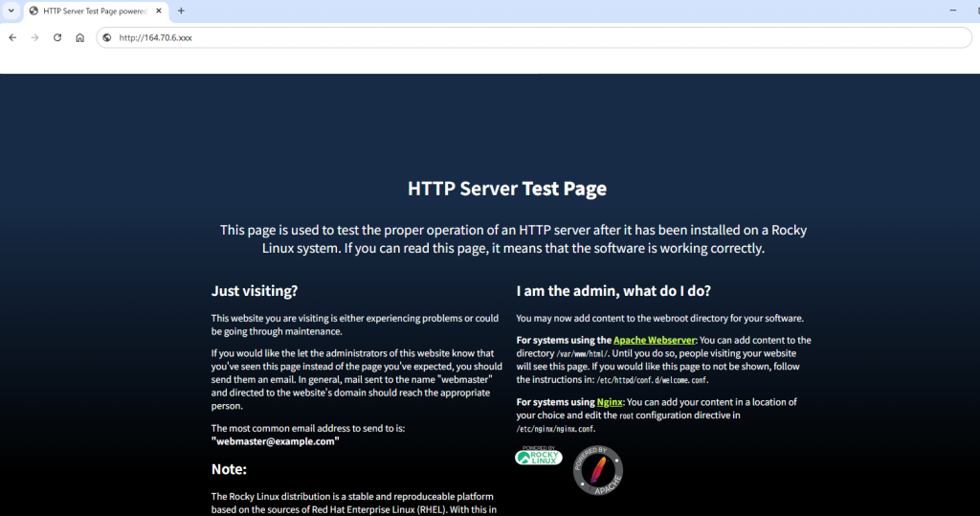This screenshot has height=516, width=980.
Task: Click the webmaster@example.com email text
Action: point(276,441)
